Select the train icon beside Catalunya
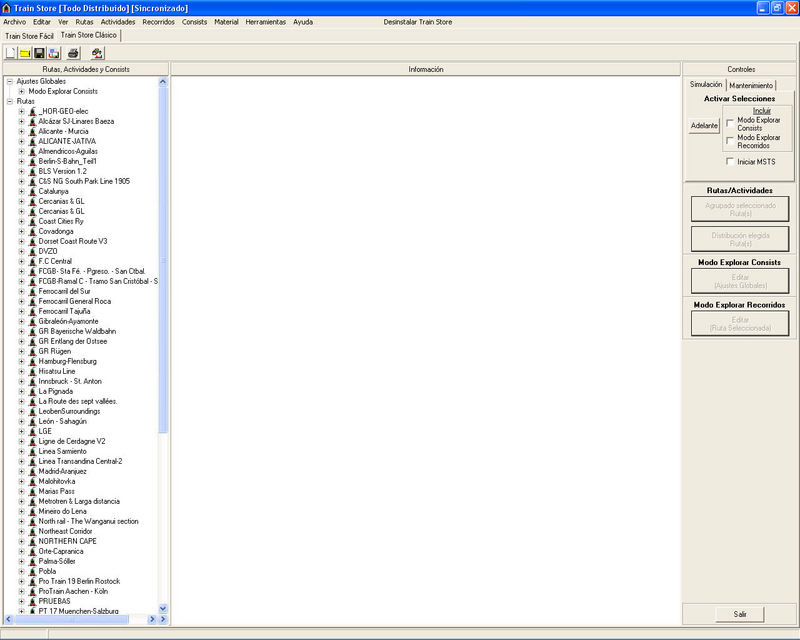The height and width of the screenshot is (640, 800). [x=32, y=191]
